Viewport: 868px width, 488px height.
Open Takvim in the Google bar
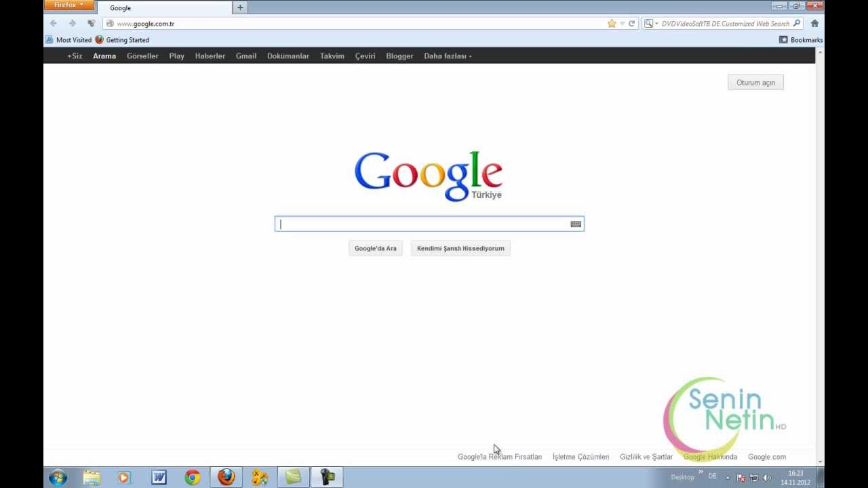(332, 56)
